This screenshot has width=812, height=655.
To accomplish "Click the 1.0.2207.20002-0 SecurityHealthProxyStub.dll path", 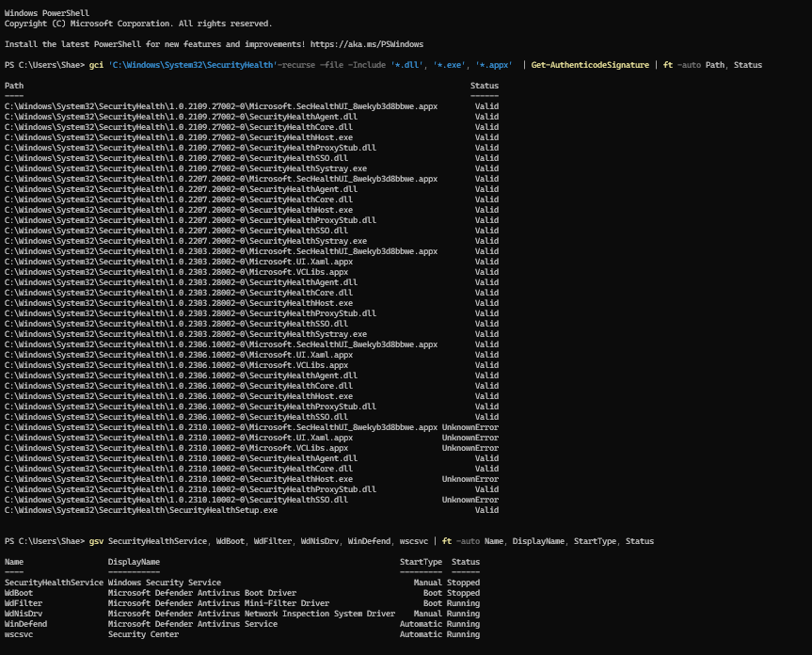I will pyautogui.click(x=190, y=220).
